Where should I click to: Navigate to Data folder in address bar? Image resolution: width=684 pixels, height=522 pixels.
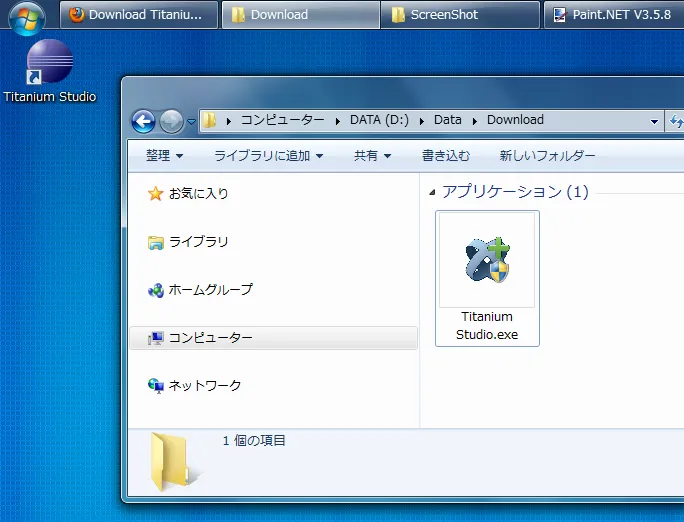(448, 119)
